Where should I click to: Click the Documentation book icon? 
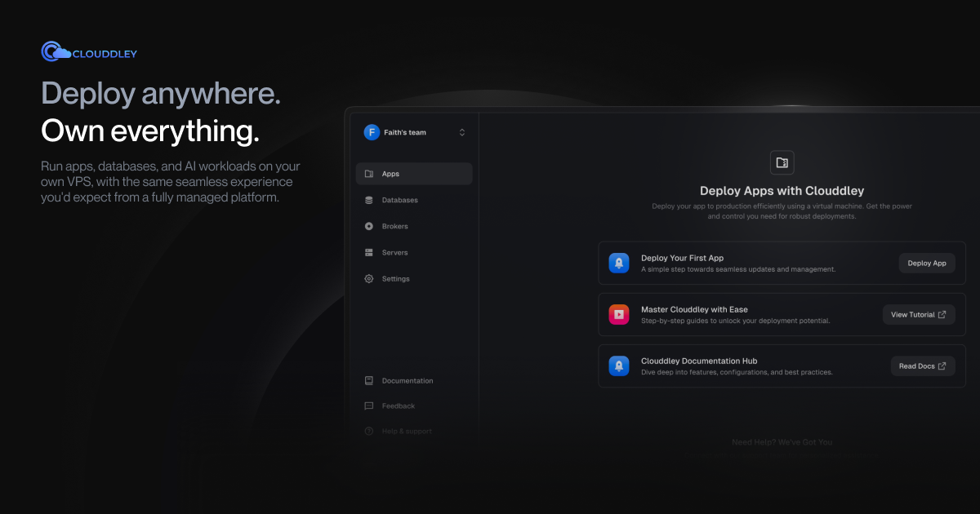pos(369,380)
